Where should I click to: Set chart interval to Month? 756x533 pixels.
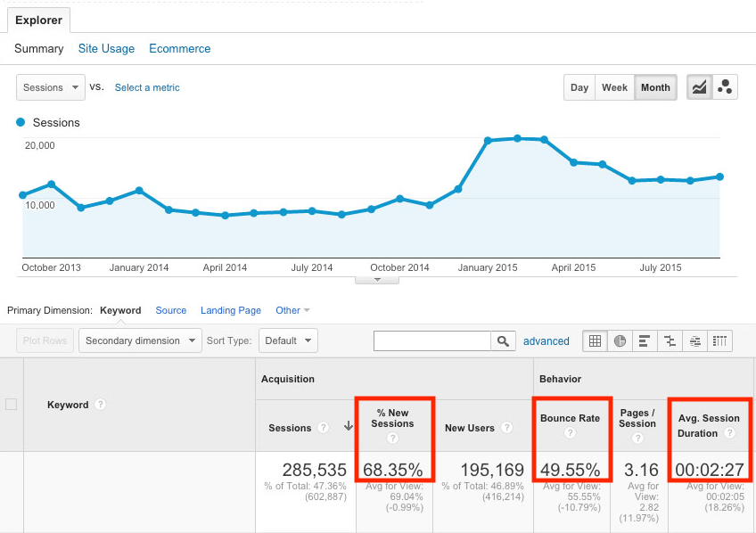(656, 87)
